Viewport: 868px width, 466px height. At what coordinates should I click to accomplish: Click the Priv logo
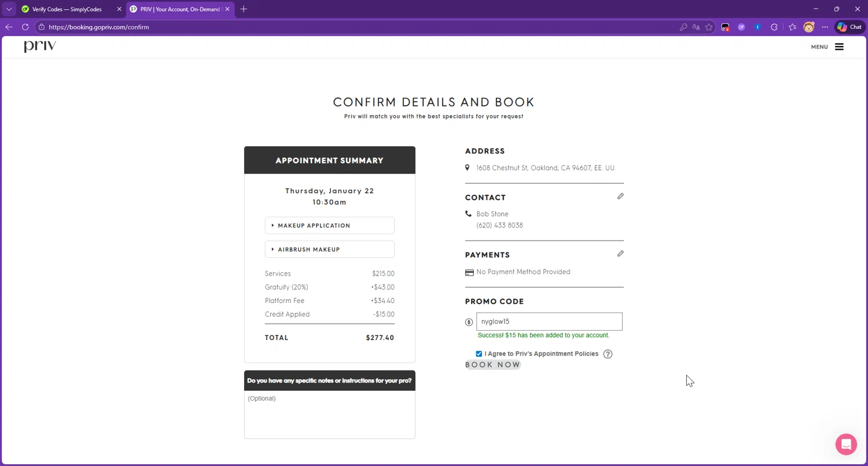pos(40,47)
